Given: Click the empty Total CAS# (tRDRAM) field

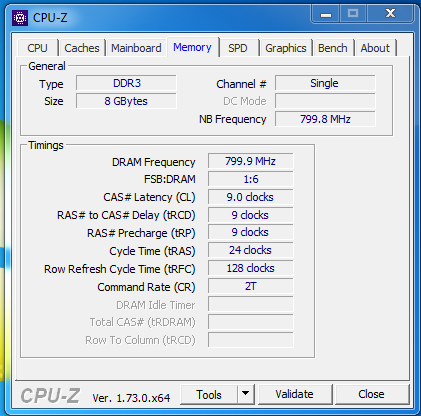Looking at the screenshot, I should (x=251, y=322).
